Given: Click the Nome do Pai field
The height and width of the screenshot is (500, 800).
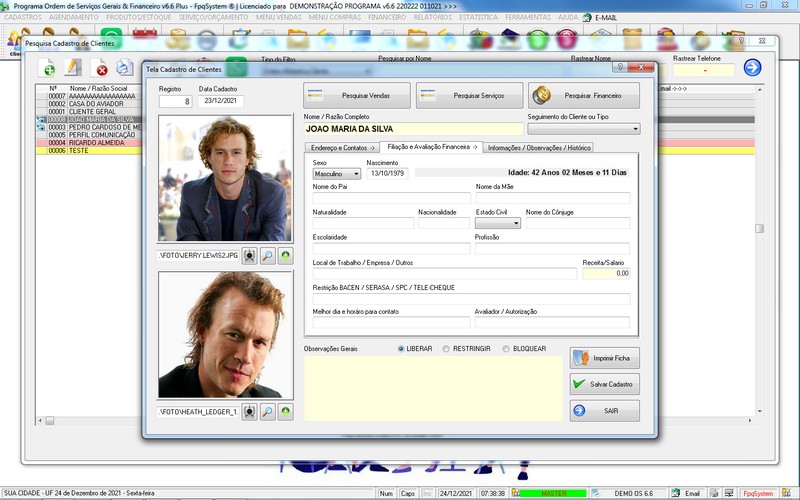Looking at the screenshot, I should [x=391, y=198].
